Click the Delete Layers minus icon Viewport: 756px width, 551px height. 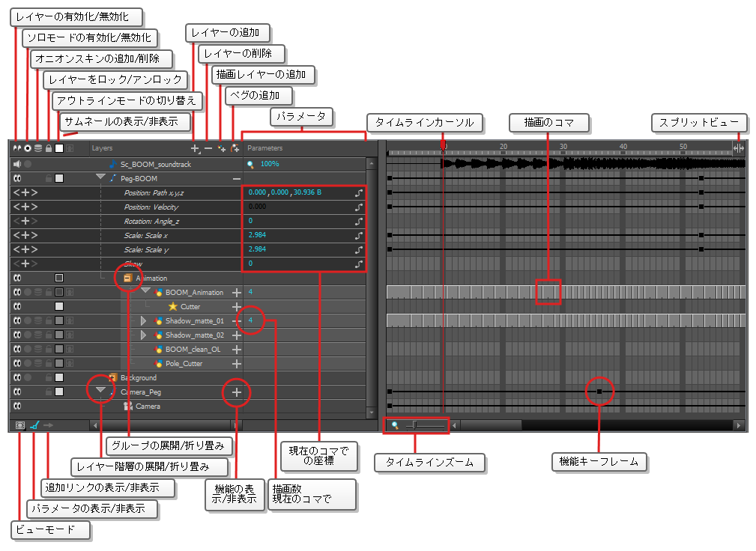coord(208,149)
